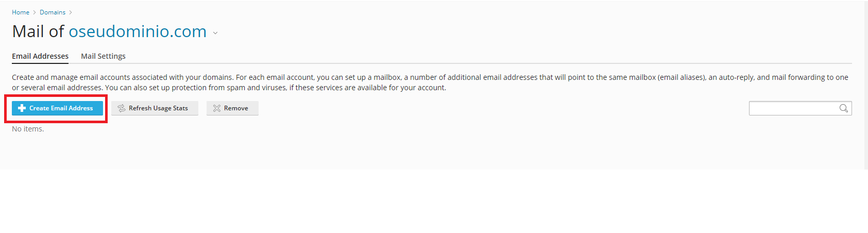Click the "Mail of" page heading text
Screen dimensions: 868x233
(x=38, y=31)
